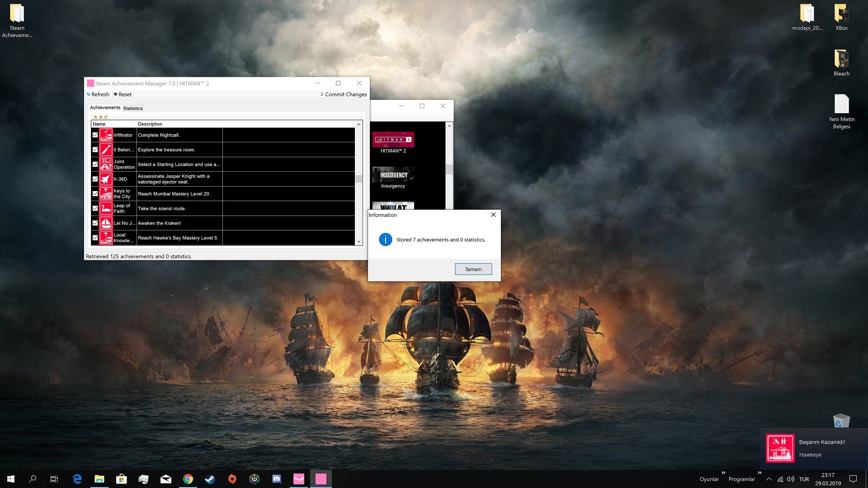Show hidden system tray icons chevron
The height and width of the screenshot is (488, 868).
769,479
